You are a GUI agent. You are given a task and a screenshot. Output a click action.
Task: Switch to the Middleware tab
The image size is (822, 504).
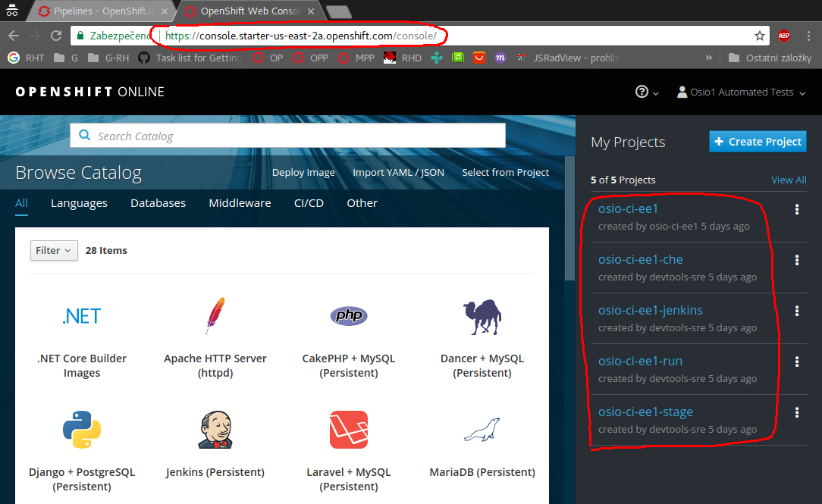click(240, 203)
